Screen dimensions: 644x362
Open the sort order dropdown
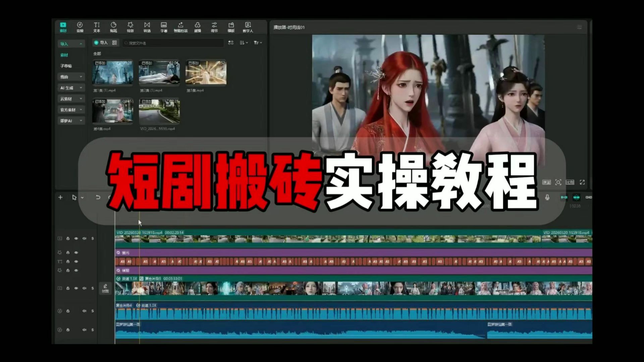click(x=244, y=43)
